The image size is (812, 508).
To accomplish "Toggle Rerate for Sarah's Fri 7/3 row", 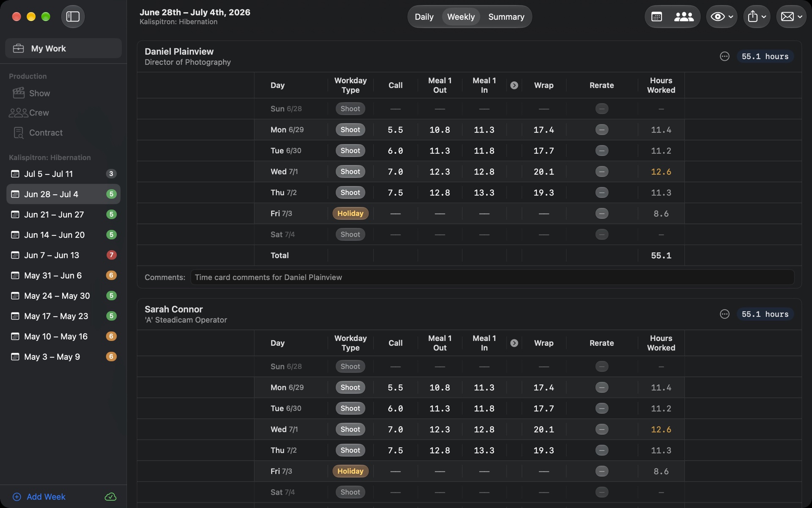I will click(601, 471).
